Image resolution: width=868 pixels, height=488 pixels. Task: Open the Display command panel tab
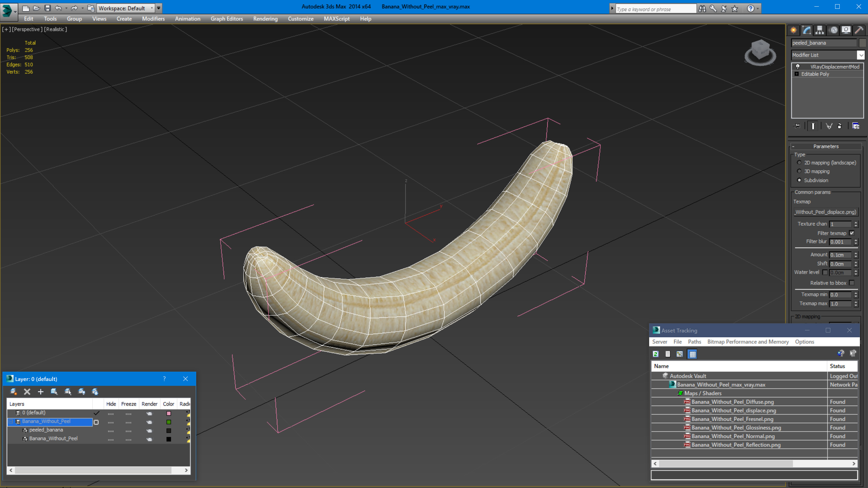[x=846, y=30]
